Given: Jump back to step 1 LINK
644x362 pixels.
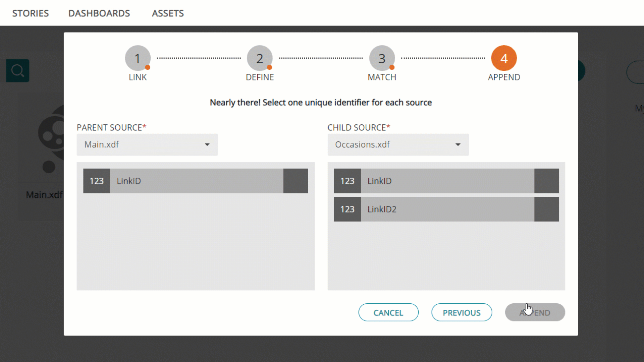Looking at the screenshot, I should coord(138,58).
